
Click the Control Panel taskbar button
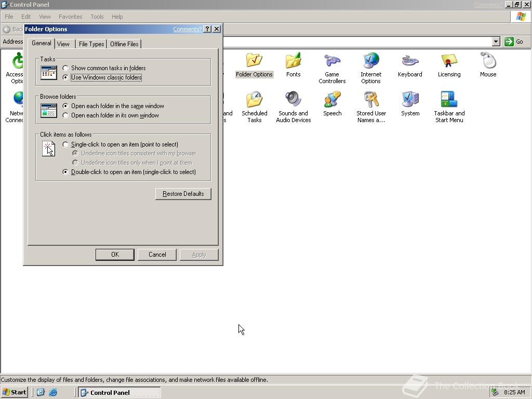[119, 392]
